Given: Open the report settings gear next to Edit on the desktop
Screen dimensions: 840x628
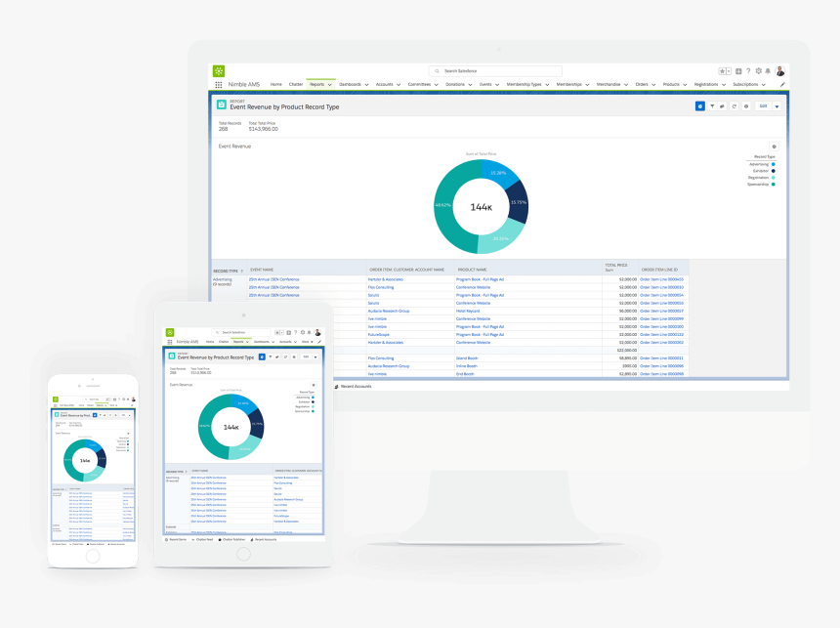Looking at the screenshot, I should tap(745, 106).
